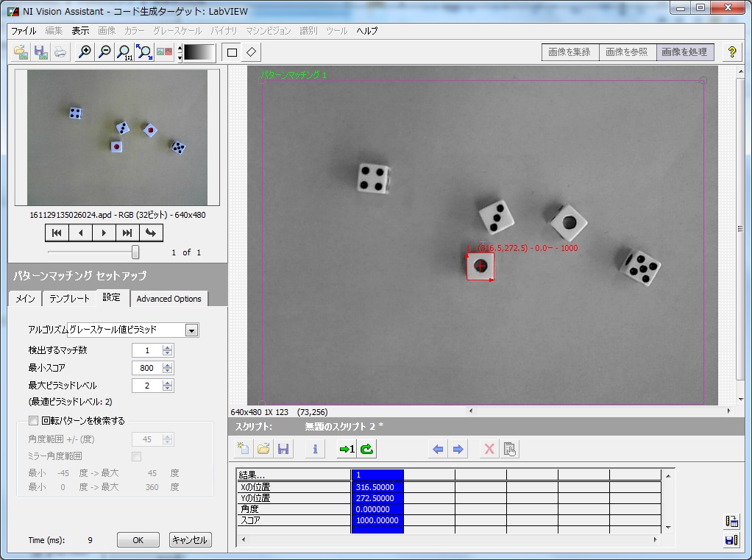Click the Zoom Out magnifier icon
Image resolution: width=752 pixels, height=560 pixels.
pos(105,52)
